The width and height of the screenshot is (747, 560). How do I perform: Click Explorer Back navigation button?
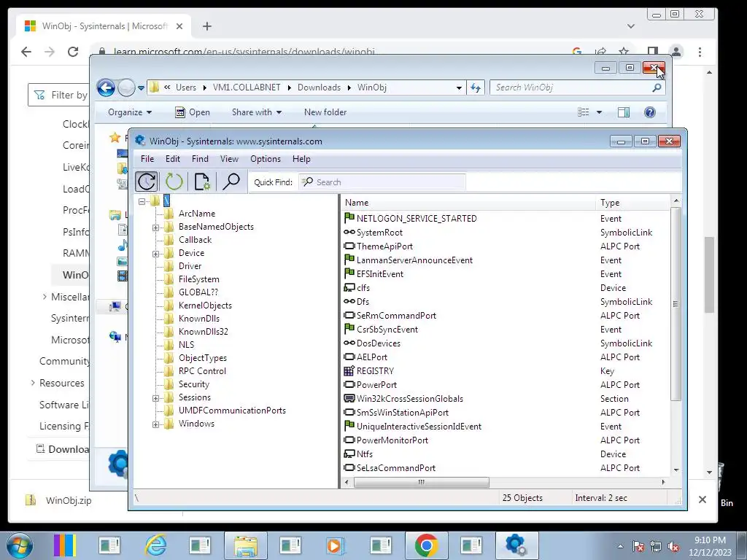[x=106, y=87]
